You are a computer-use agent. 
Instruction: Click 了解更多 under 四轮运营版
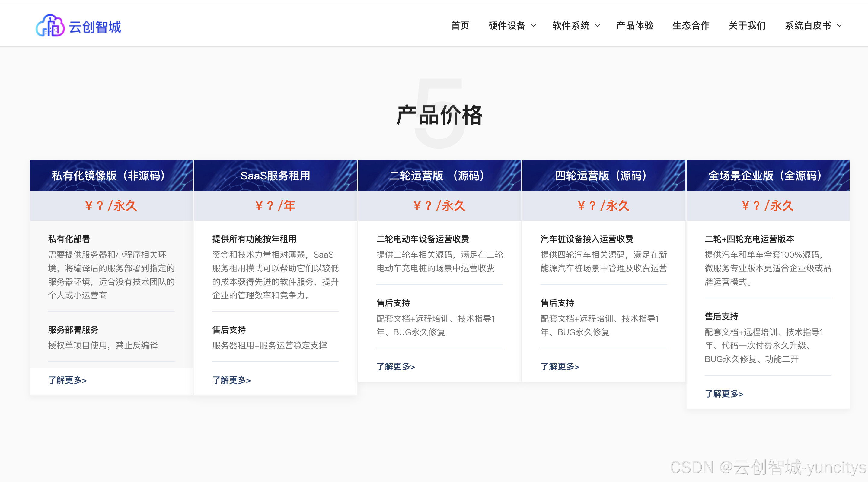pos(560,366)
